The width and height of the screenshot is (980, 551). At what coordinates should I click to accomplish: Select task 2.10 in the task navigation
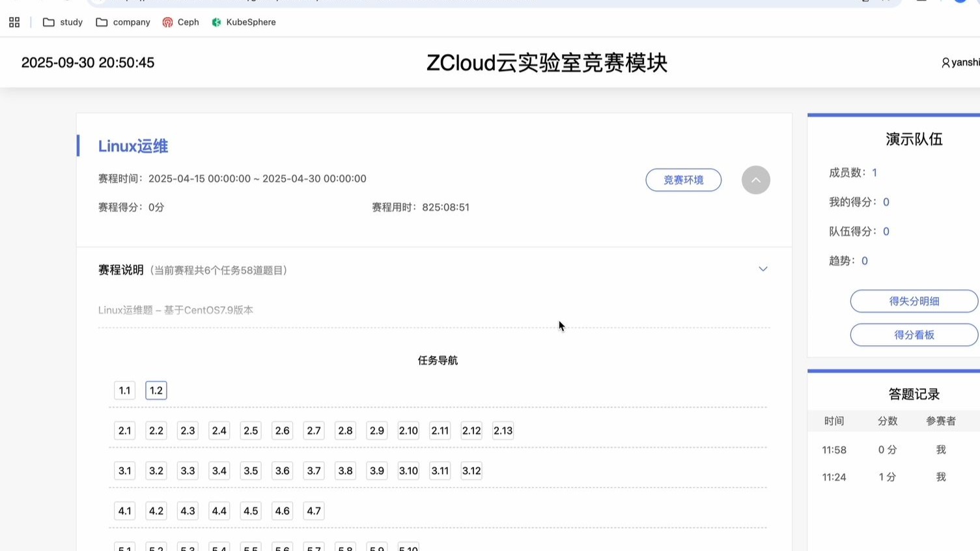408,431
